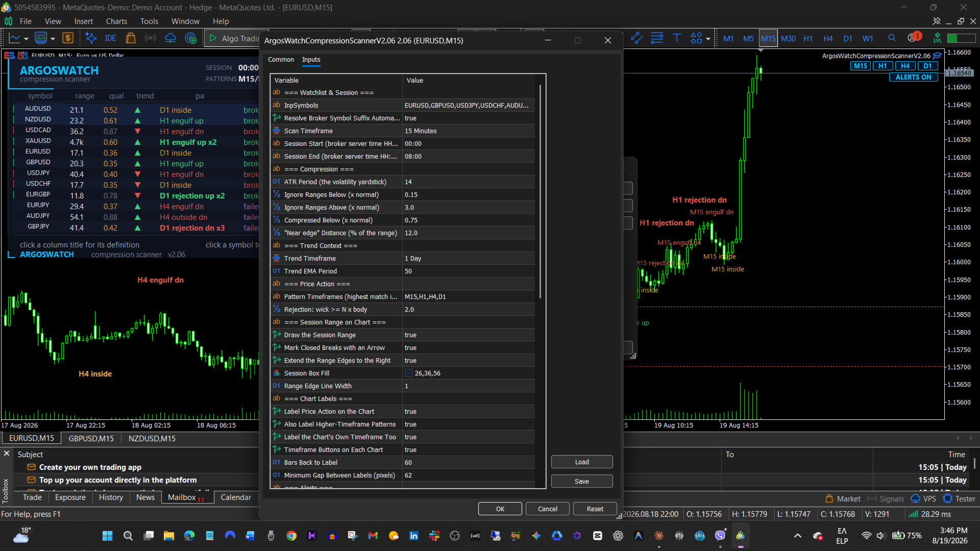Toggle the ALERTS ON button on chart
The width and height of the screenshot is (980, 551).
(914, 77)
